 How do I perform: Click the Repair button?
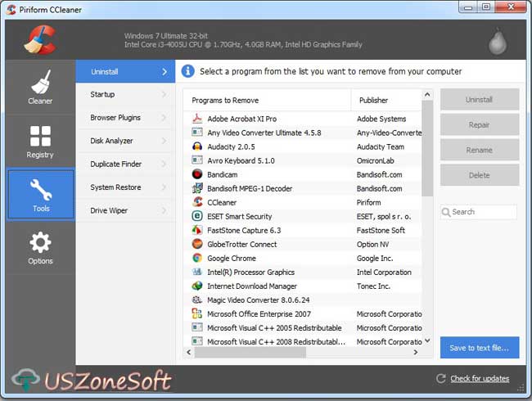[x=480, y=124]
